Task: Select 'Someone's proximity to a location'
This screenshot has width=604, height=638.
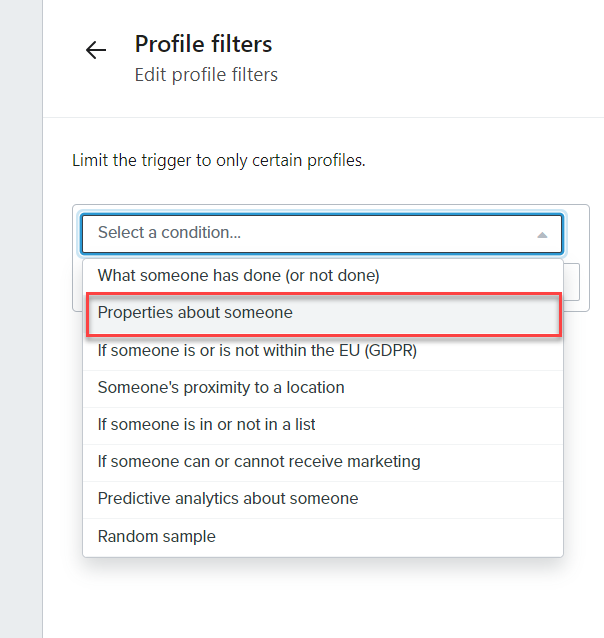Action: pos(221,387)
